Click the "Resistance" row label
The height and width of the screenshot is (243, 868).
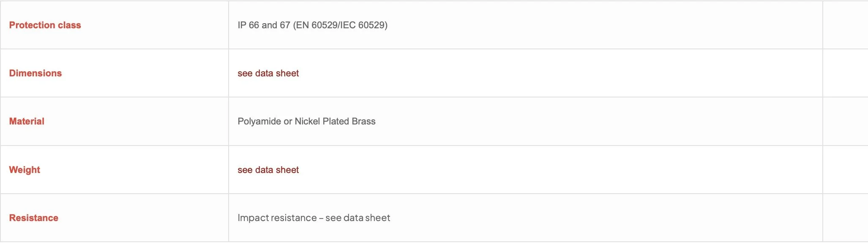(x=34, y=218)
